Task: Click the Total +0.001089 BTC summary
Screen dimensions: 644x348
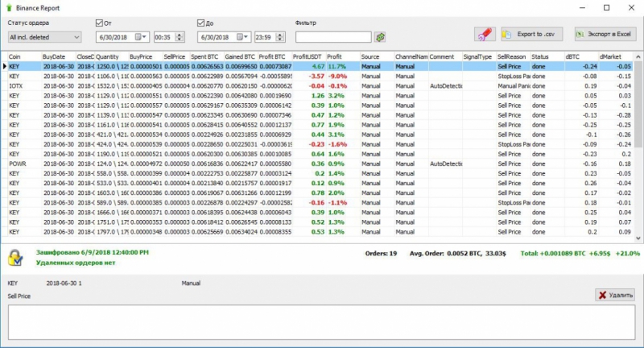Action: point(580,254)
